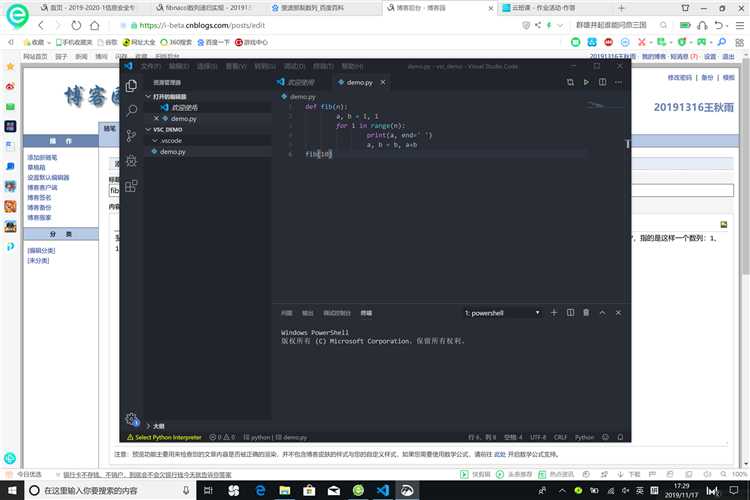
Task: Go to browser home page
Action: pos(95,25)
